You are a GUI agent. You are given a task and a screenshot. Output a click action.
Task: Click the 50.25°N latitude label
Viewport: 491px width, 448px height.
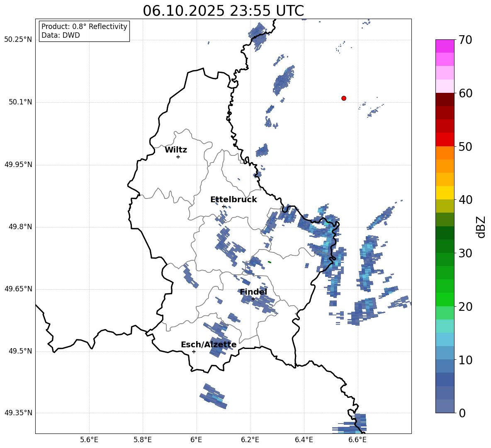[x=18, y=40]
